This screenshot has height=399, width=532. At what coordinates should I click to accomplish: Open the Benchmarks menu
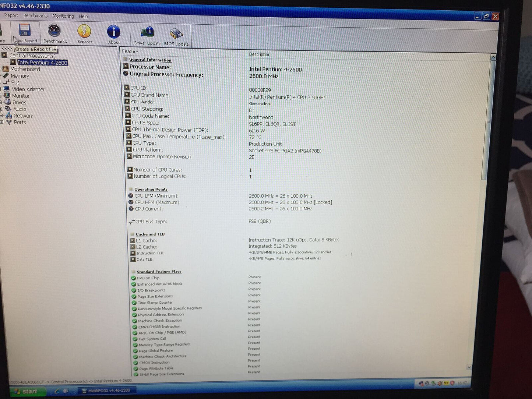click(35, 16)
